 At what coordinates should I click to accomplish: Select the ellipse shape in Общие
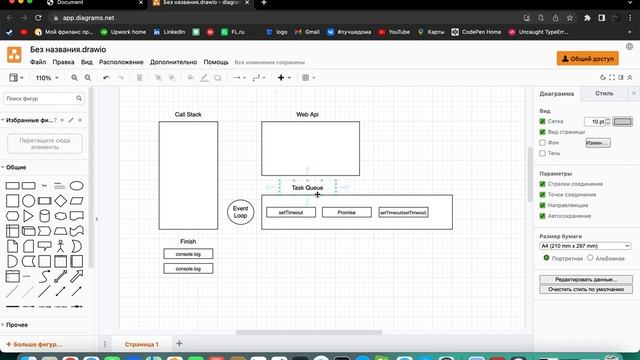(76, 186)
